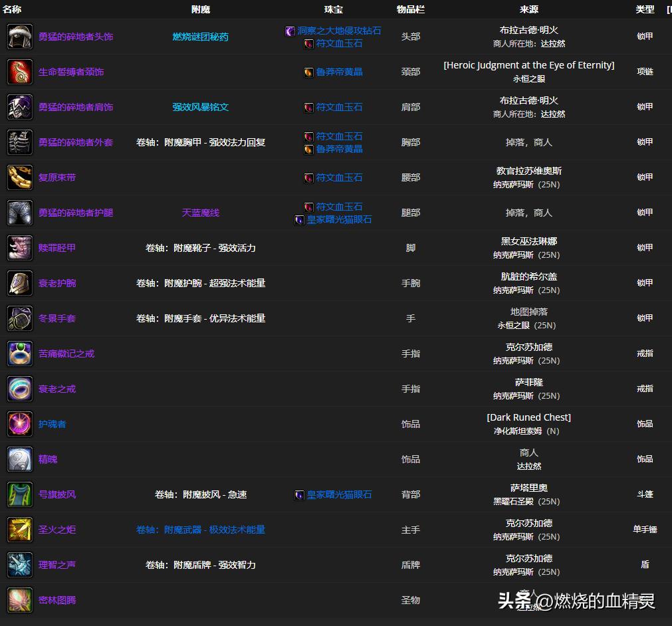This screenshot has height=626, width=672.
Task: Click the 复原束带 belt icon
Action: coord(19,177)
